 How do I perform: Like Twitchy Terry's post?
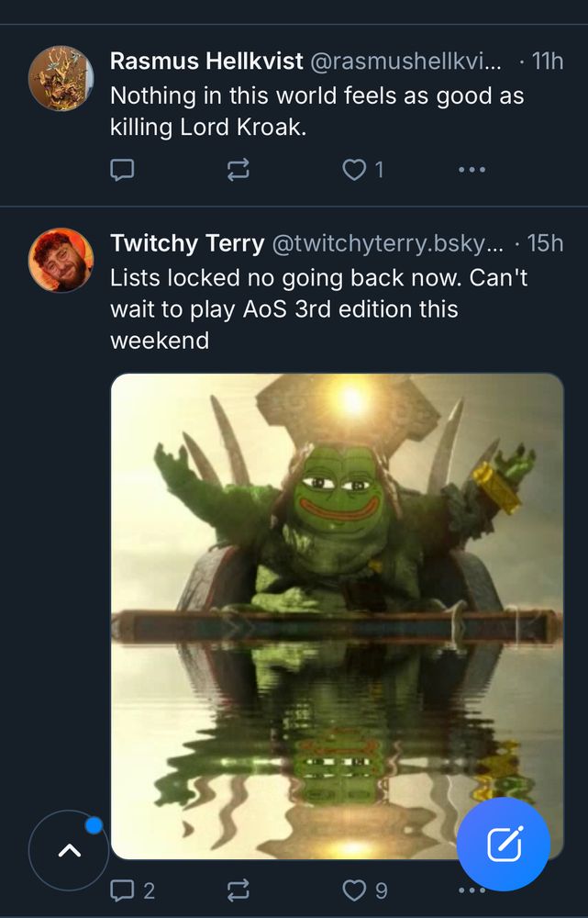point(355,890)
